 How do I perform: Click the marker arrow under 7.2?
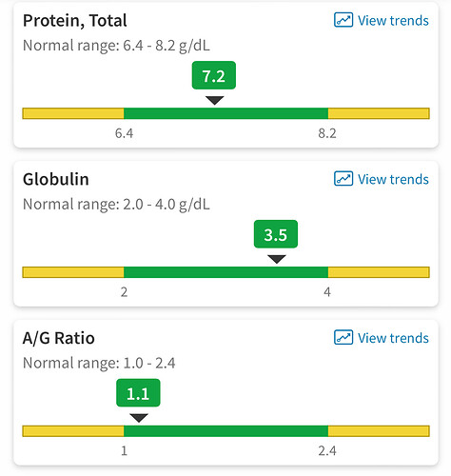pos(215,100)
